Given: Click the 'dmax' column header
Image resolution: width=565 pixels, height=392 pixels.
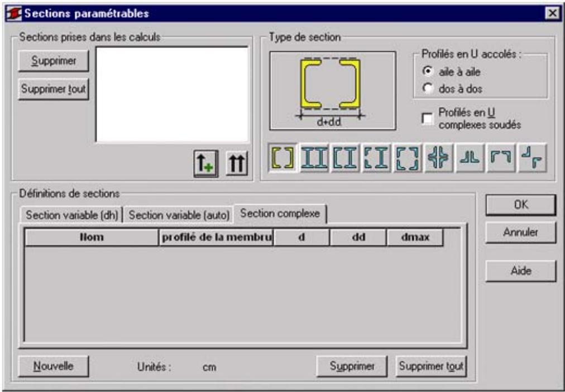Looking at the screenshot, I should click(415, 237).
